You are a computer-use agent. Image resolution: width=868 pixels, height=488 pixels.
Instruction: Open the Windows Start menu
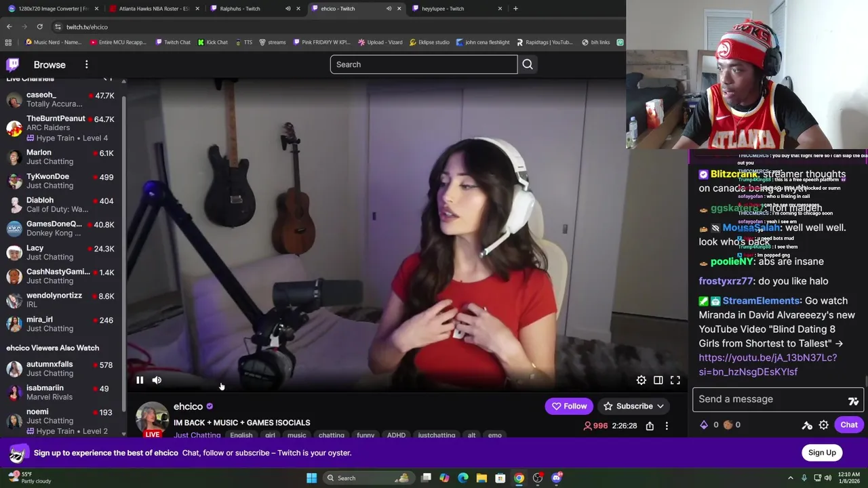pos(311,478)
